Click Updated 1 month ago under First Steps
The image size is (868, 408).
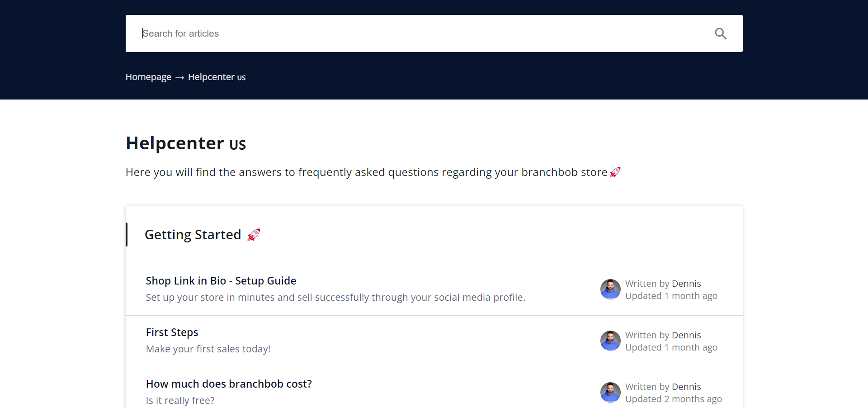[x=671, y=347]
